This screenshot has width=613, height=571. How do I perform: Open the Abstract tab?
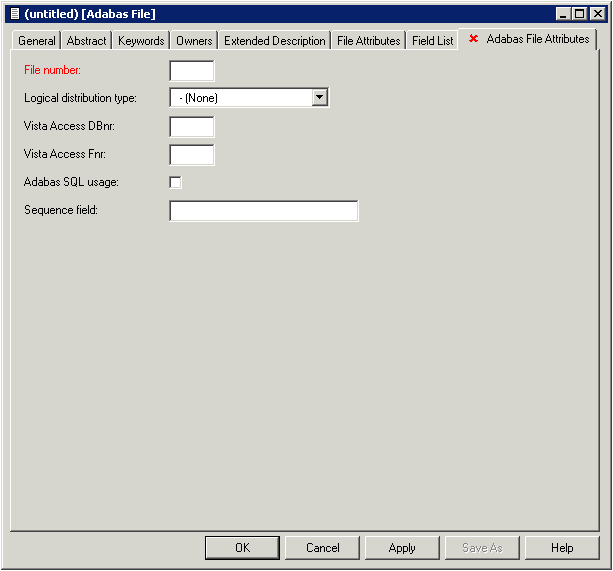[86, 41]
